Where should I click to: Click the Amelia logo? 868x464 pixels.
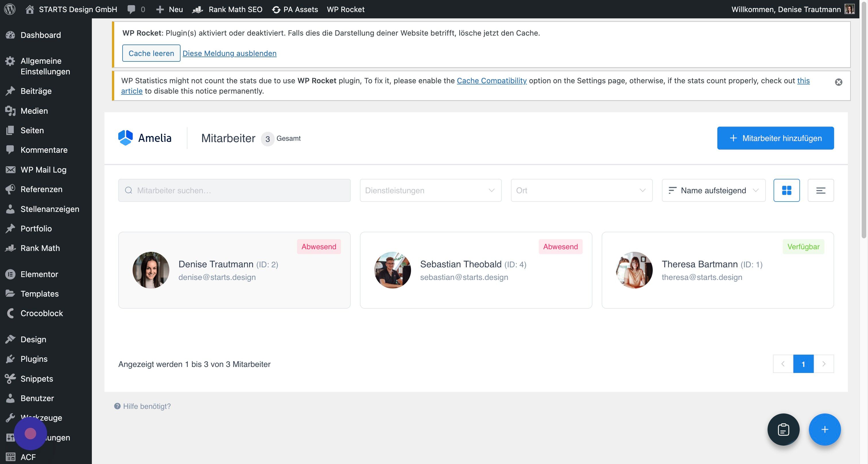click(145, 138)
